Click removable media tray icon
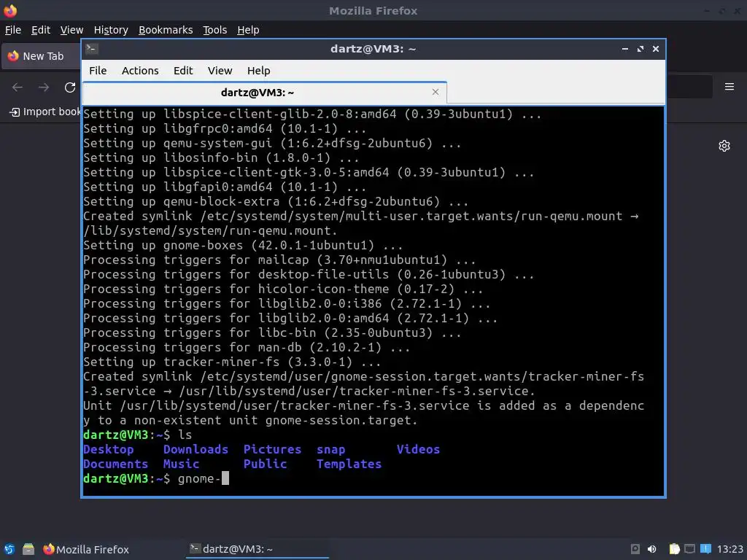 (x=635, y=549)
